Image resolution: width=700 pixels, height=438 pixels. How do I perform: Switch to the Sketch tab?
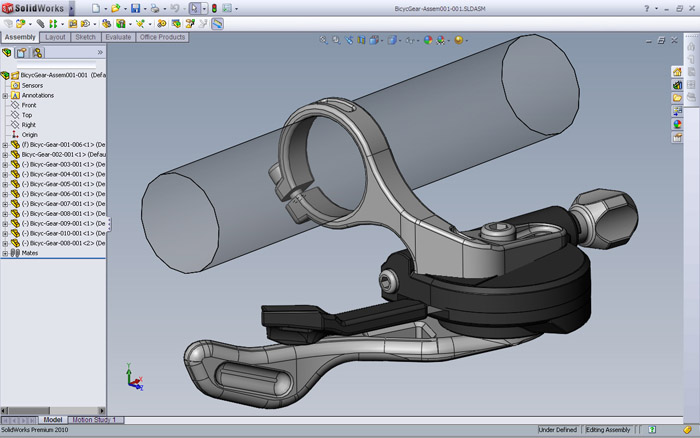85,37
